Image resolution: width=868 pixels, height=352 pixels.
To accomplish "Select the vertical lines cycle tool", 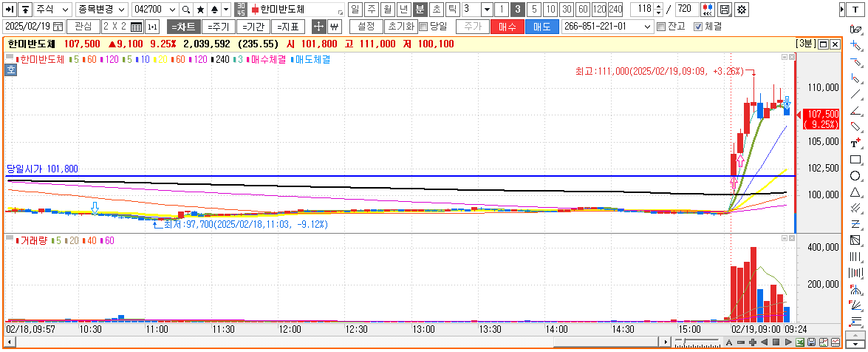I will (855, 257).
